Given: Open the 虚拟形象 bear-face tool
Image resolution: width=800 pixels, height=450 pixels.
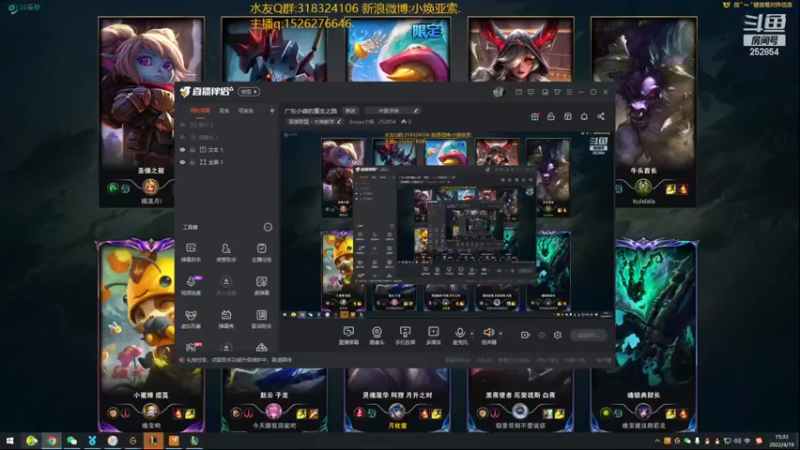Looking at the screenshot, I should [x=191, y=318].
